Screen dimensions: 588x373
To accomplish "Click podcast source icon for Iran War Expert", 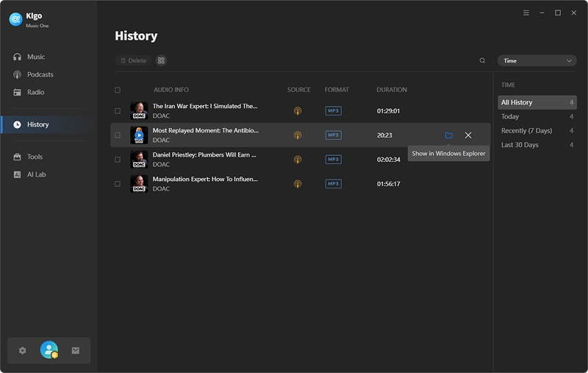I will (298, 110).
